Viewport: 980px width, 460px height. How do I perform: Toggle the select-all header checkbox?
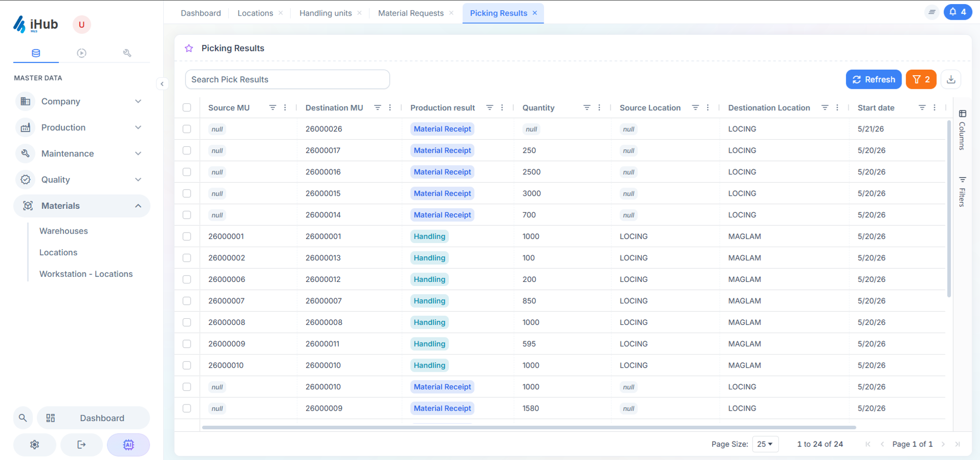click(187, 107)
